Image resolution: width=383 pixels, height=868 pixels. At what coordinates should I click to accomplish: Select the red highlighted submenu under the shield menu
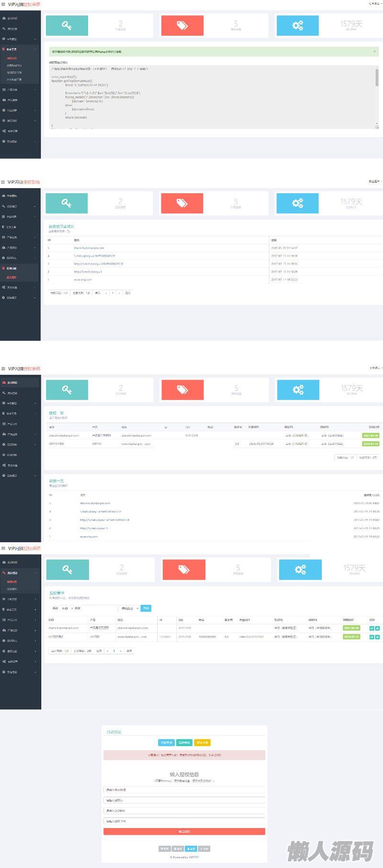click(x=12, y=58)
